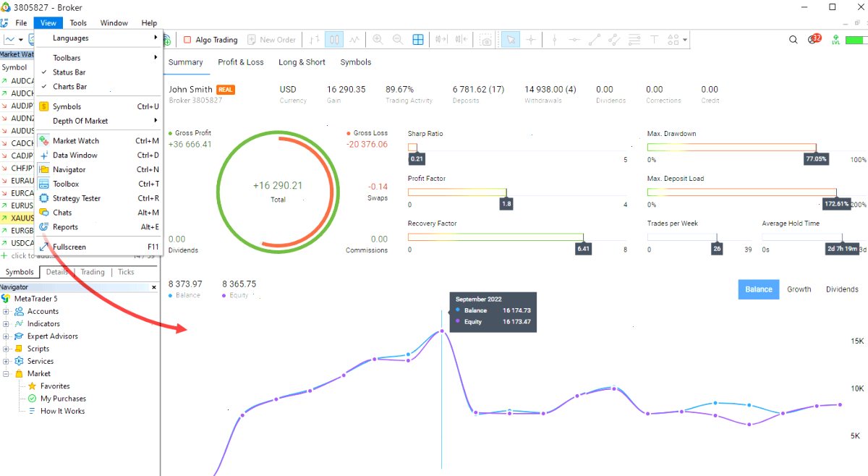Select the Balance chart view button

pos(759,289)
